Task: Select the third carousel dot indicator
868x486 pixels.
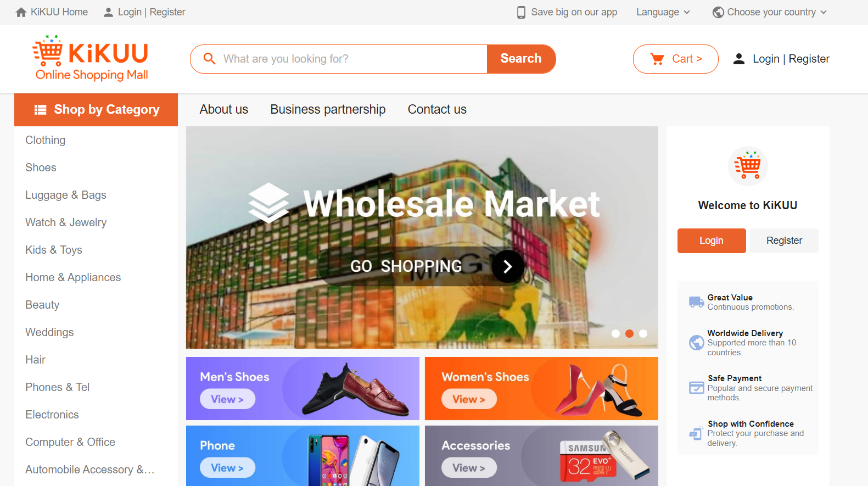Action: pyautogui.click(x=643, y=333)
